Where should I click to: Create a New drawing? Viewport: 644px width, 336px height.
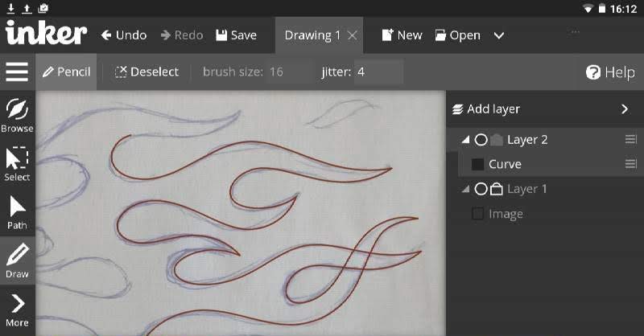pos(402,35)
